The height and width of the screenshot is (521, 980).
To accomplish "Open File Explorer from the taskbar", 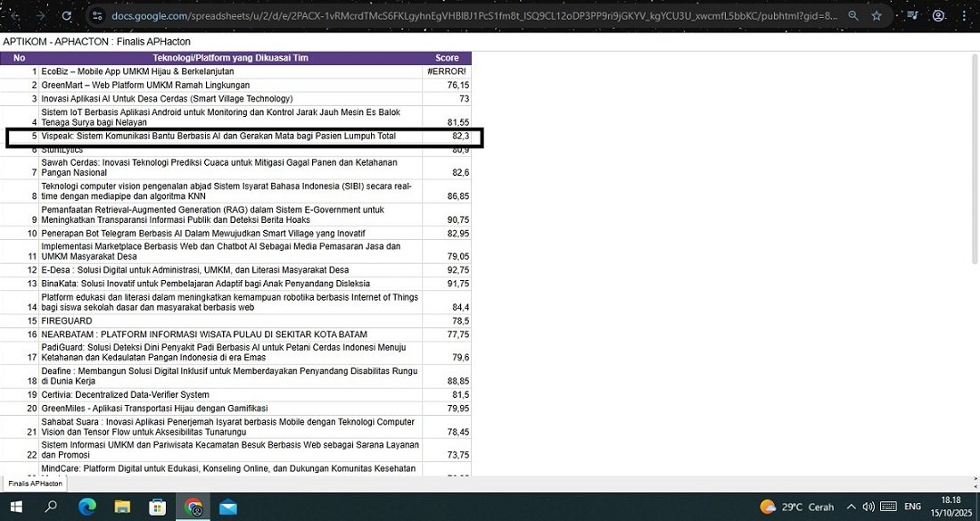I will click(122, 507).
